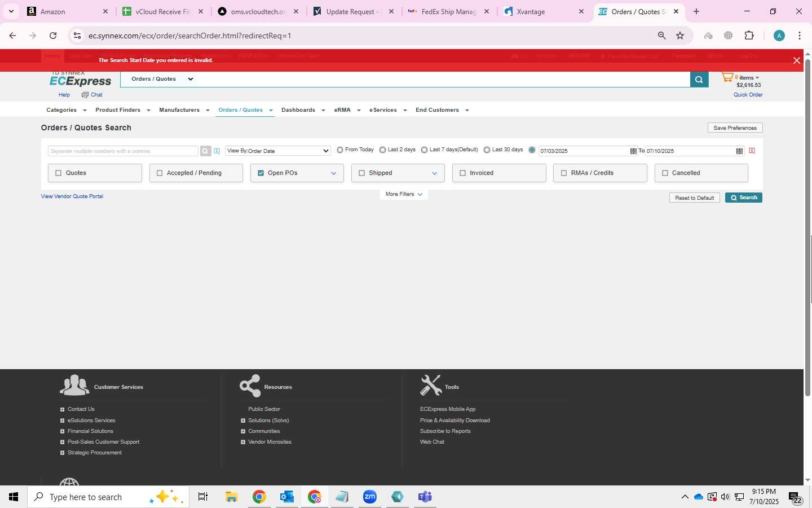The height and width of the screenshot is (508, 812).
Task: Open the From date calendar picker icon
Action: (x=633, y=151)
